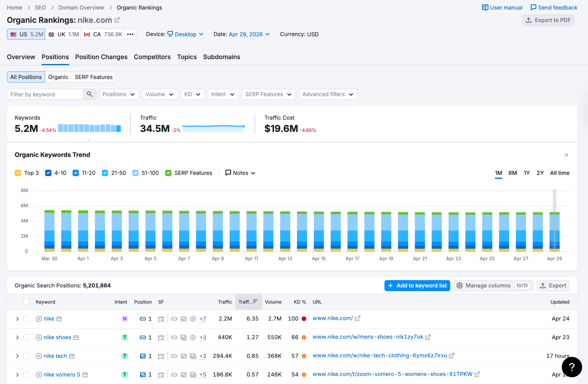Click the User manual book icon
588x384 pixels.
pyautogui.click(x=485, y=7)
